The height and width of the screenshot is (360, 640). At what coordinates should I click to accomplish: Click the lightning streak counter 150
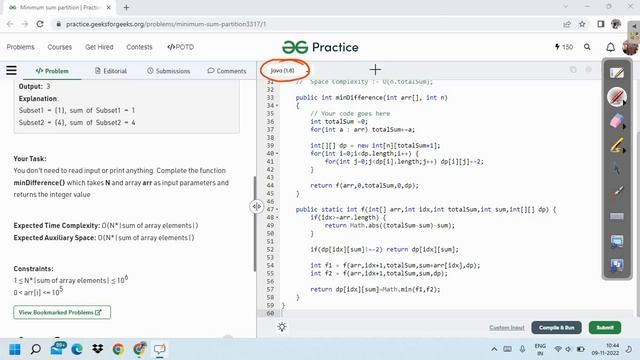point(564,47)
